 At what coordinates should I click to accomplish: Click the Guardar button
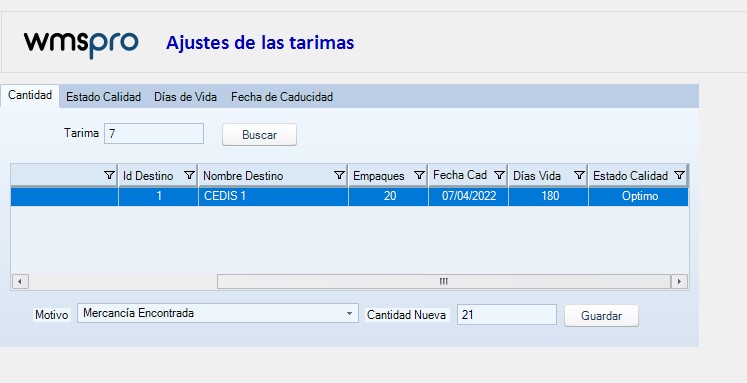pyautogui.click(x=601, y=316)
